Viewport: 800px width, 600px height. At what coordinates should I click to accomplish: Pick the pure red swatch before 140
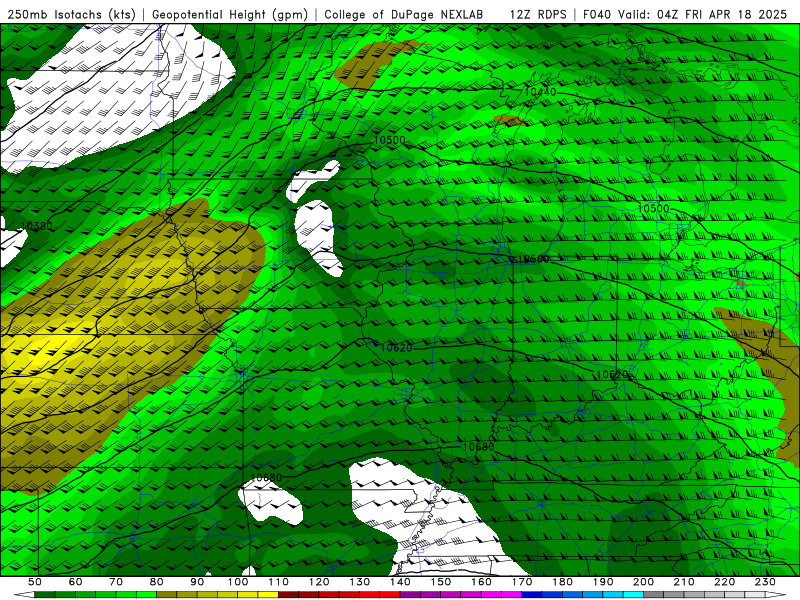point(390,595)
